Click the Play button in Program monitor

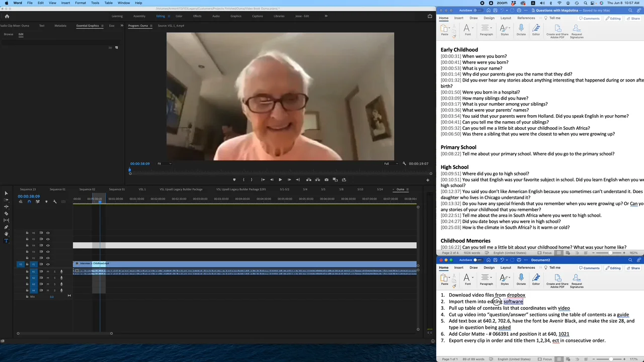(280, 179)
